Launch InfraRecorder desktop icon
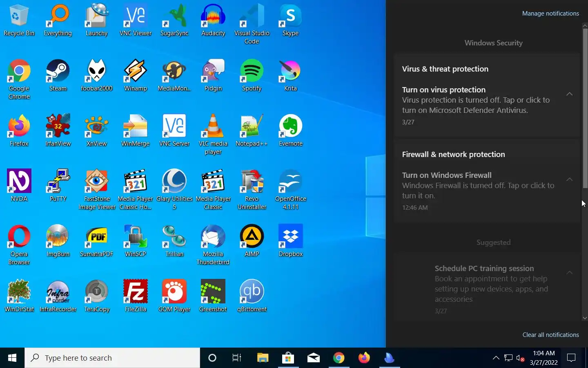 point(58,296)
